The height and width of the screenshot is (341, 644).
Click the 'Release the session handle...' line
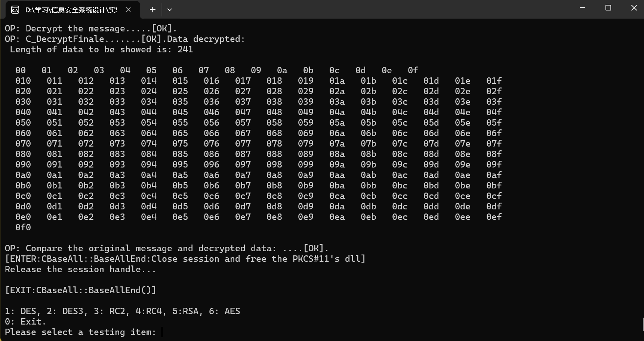[x=80, y=269]
